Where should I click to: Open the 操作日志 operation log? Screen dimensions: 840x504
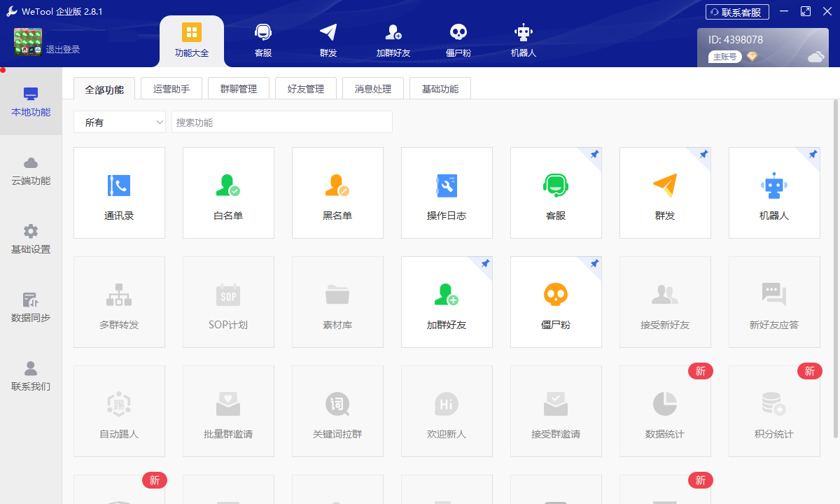coord(447,192)
